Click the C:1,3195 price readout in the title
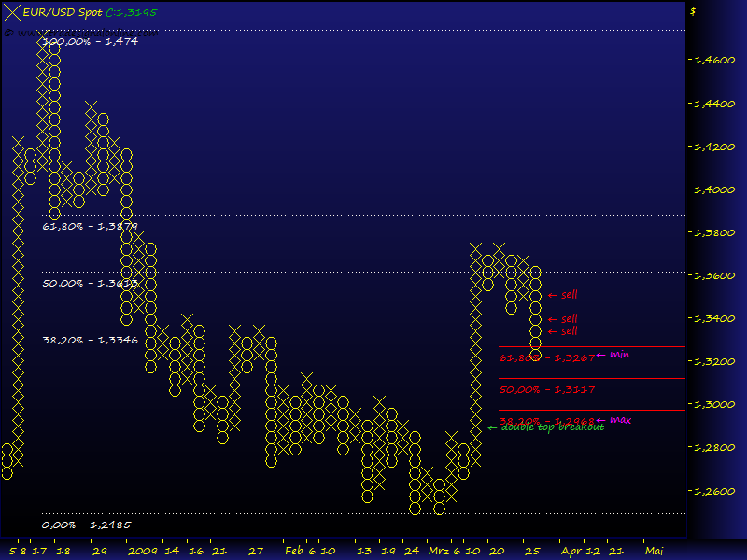Screen dimensions: 747x560 pos(131,12)
